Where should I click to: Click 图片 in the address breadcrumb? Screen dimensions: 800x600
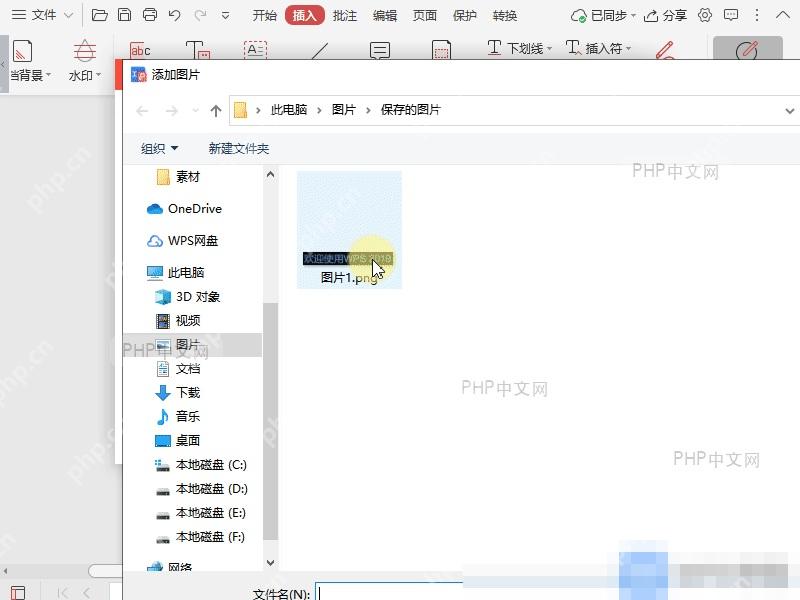pos(343,109)
